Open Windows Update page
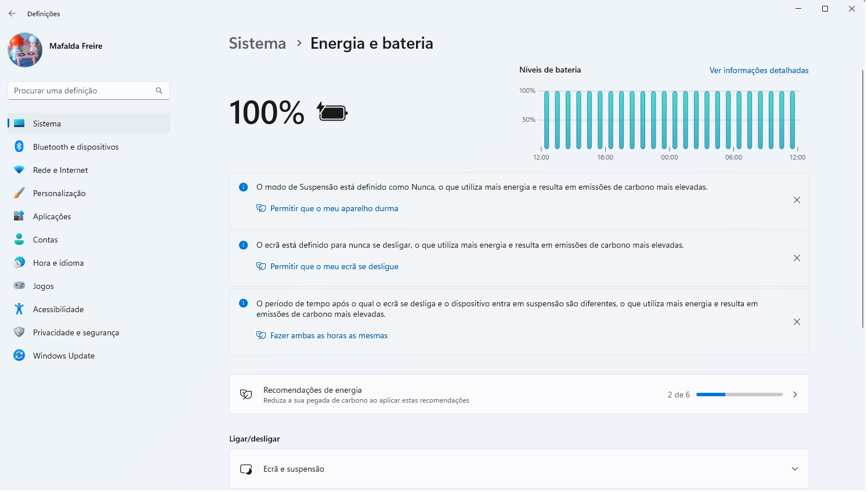 63,356
